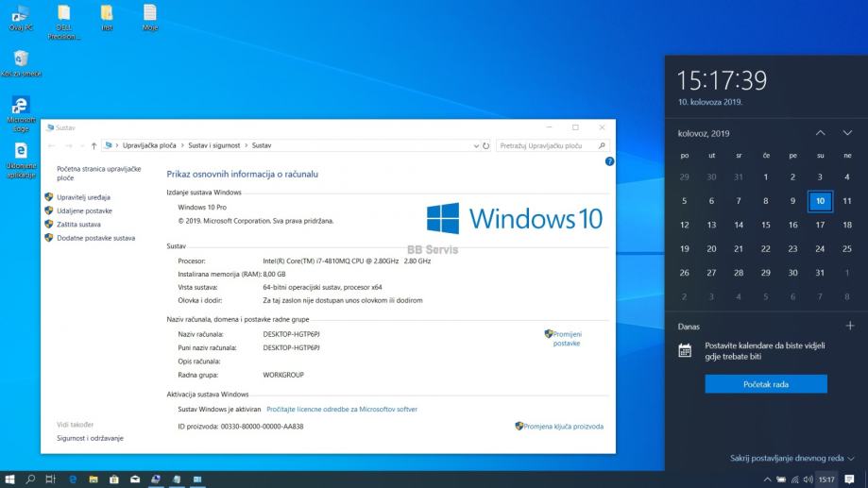Image resolution: width=868 pixels, height=488 pixels.
Task: Open Microsoft Edge from the taskbar
Action: [73, 480]
